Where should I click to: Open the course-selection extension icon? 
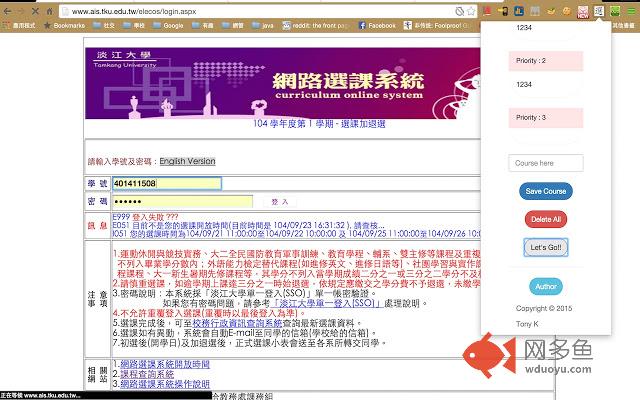pos(599,11)
